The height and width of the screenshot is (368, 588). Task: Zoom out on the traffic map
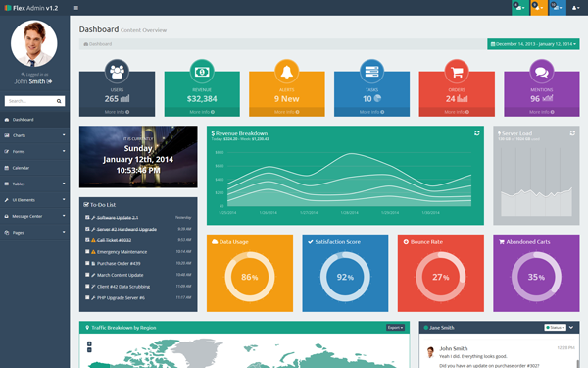(89, 350)
